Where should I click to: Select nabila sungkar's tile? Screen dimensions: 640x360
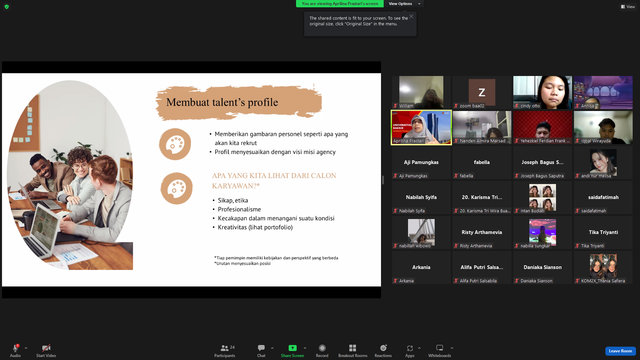[x=542, y=233]
